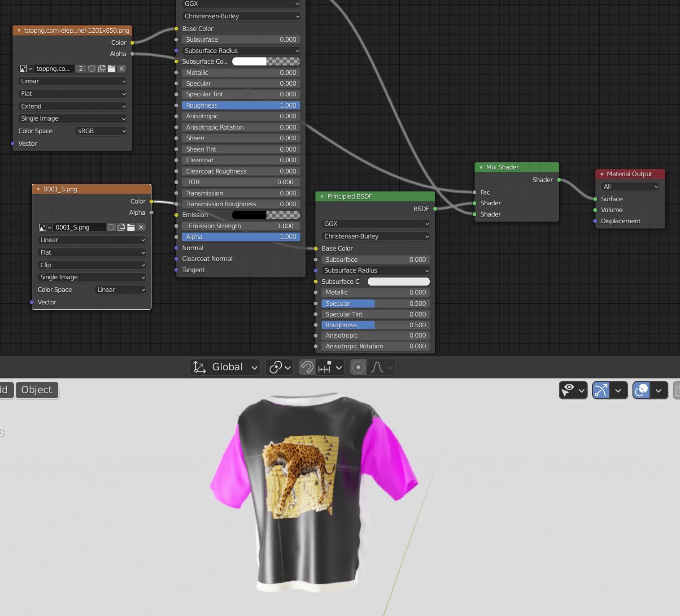680x616 pixels.
Task: Click the Roughness 1.000 slider
Action: (x=241, y=105)
